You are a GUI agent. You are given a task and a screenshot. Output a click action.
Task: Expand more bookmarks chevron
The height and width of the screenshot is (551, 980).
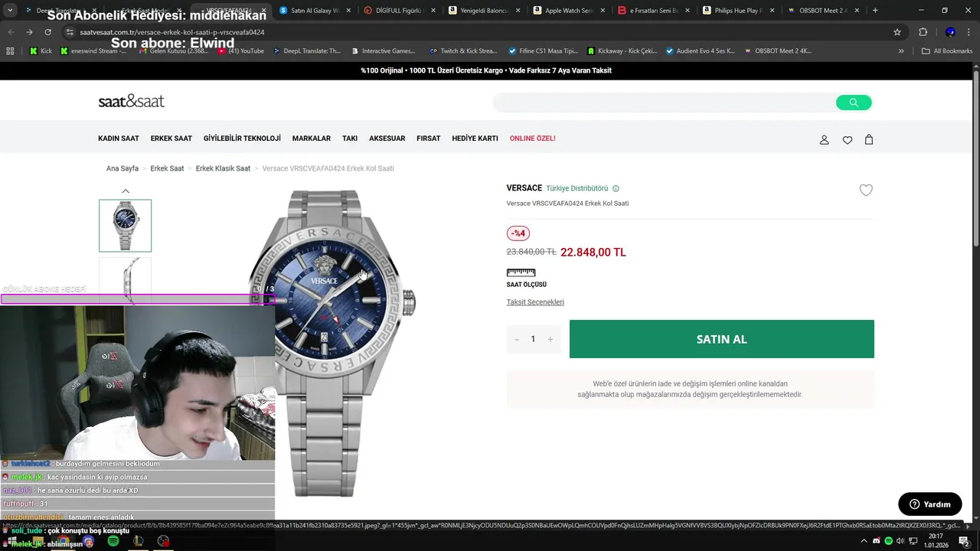901,51
